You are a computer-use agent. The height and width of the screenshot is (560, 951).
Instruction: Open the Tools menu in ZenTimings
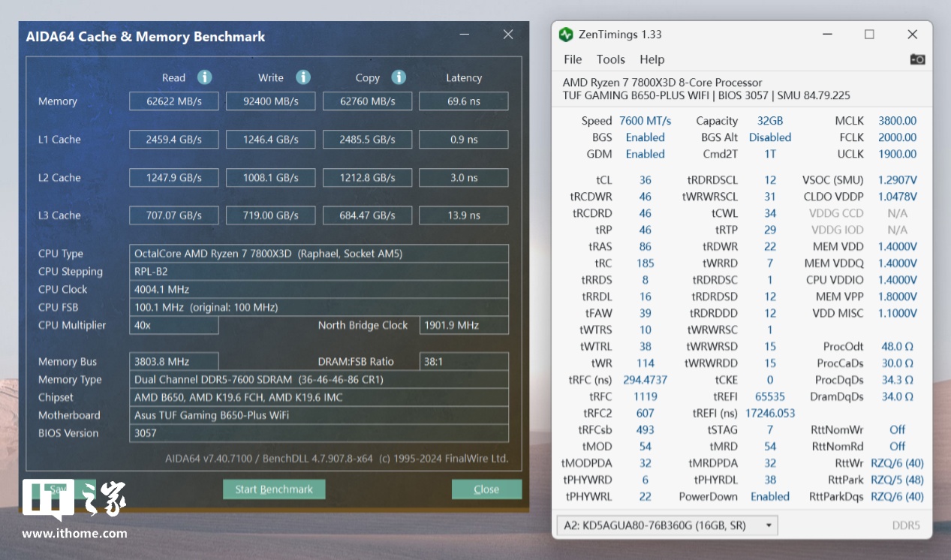click(610, 59)
